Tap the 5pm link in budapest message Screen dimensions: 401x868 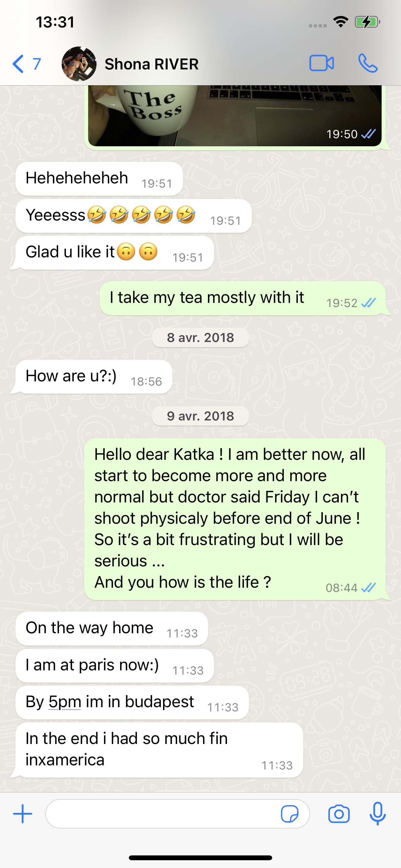65,702
